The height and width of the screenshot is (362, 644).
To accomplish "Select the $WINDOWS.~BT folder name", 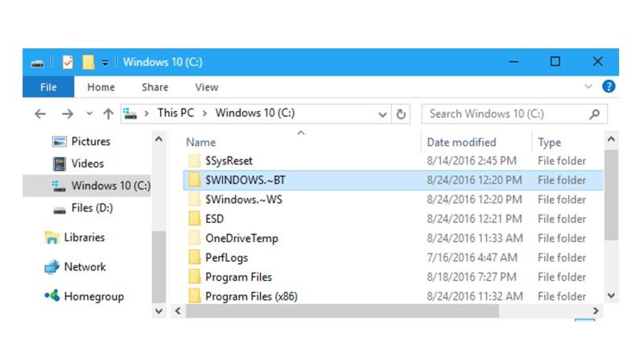I will click(x=246, y=180).
